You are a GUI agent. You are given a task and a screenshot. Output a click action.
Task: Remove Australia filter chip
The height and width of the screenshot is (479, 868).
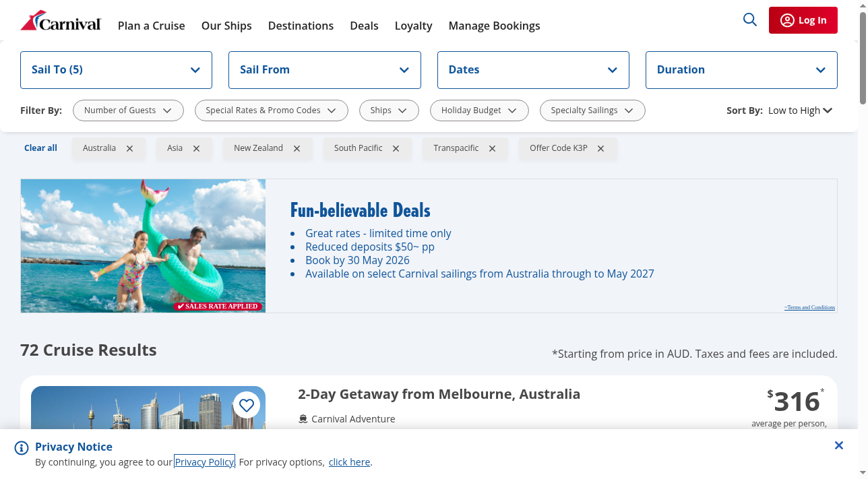(x=130, y=148)
